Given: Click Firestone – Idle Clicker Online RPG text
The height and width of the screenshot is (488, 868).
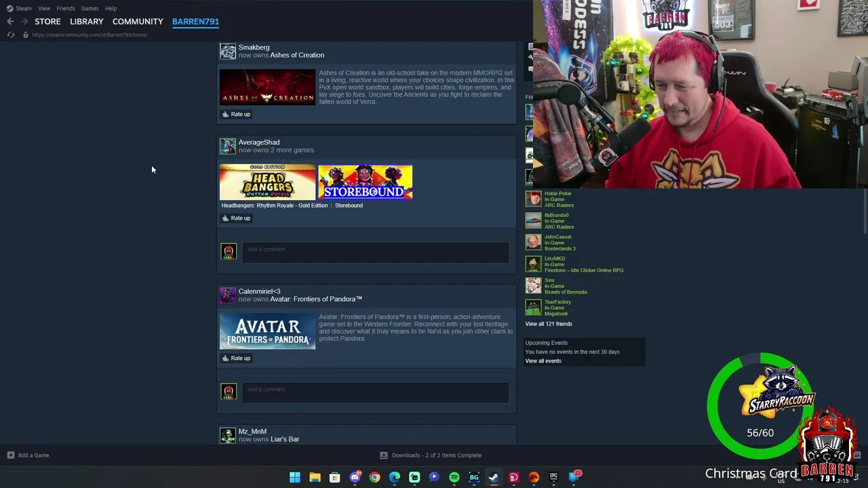Looking at the screenshot, I should [x=584, y=270].
